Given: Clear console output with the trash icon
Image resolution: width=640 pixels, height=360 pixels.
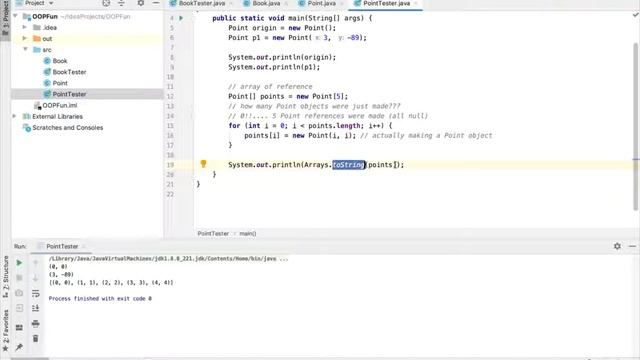Looking at the screenshot, I should pos(36,338).
